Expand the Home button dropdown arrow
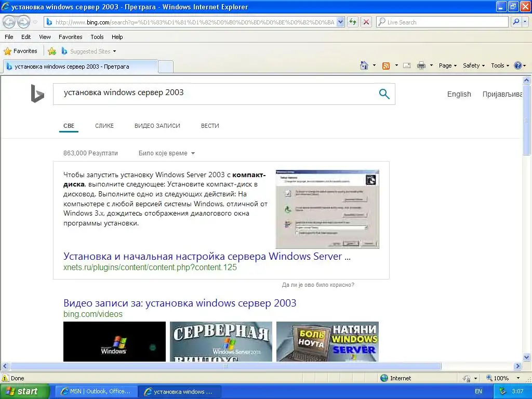The image size is (532, 399). 374,65
